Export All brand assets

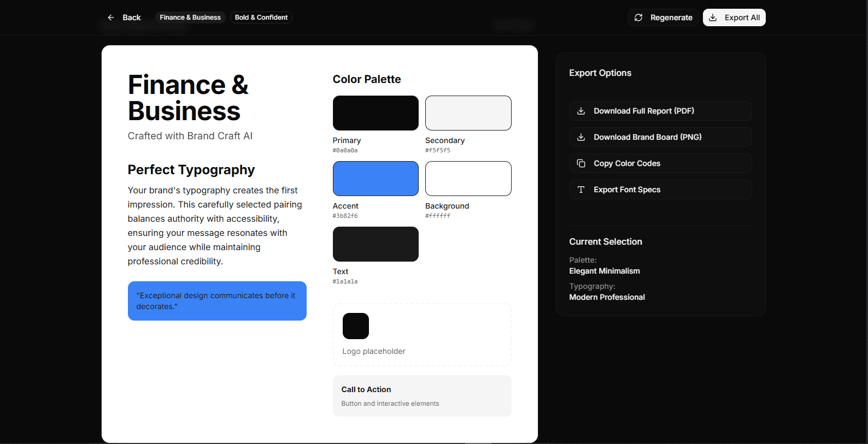click(734, 17)
